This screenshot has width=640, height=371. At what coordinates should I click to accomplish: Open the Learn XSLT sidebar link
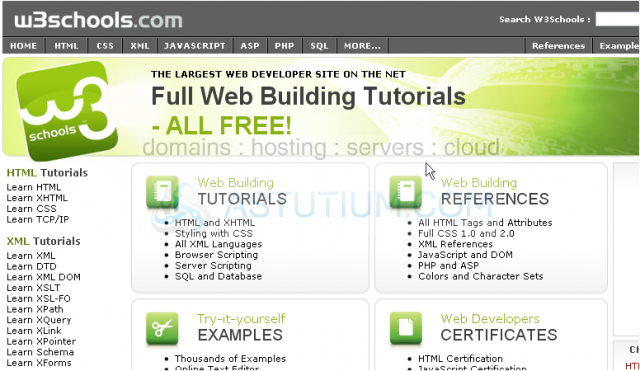33,288
